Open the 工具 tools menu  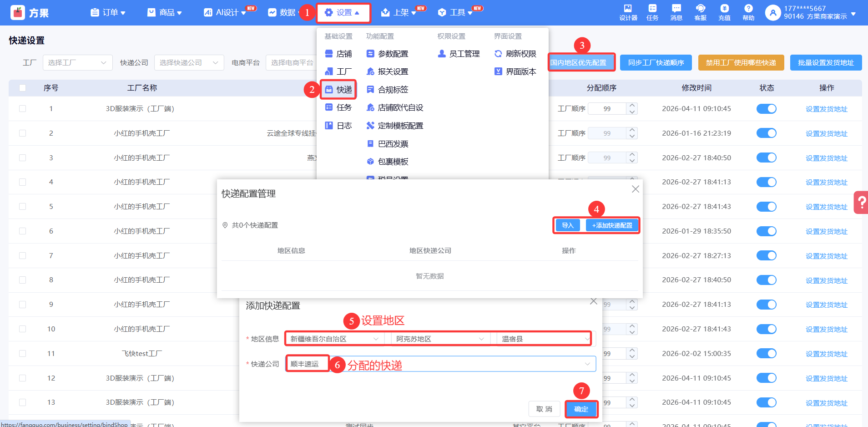pyautogui.click(x=455, y=13)
